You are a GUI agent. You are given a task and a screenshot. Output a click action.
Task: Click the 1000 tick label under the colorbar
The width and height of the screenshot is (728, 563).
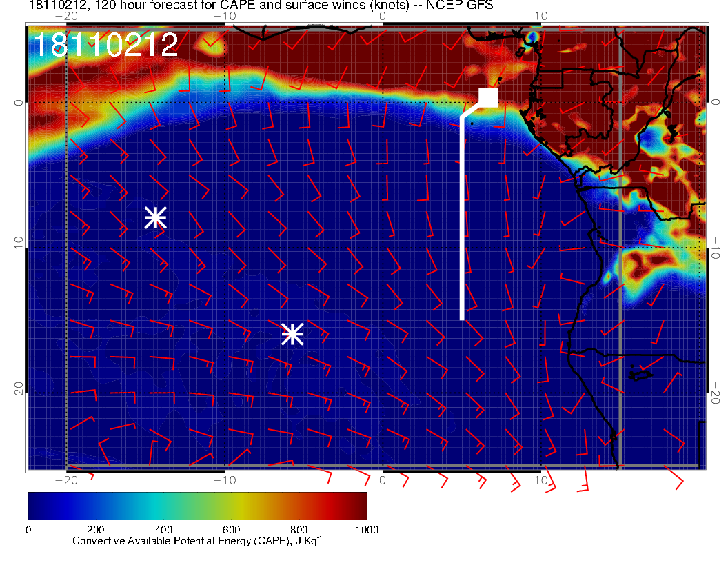pyautogui.click(x=366, y=530)
